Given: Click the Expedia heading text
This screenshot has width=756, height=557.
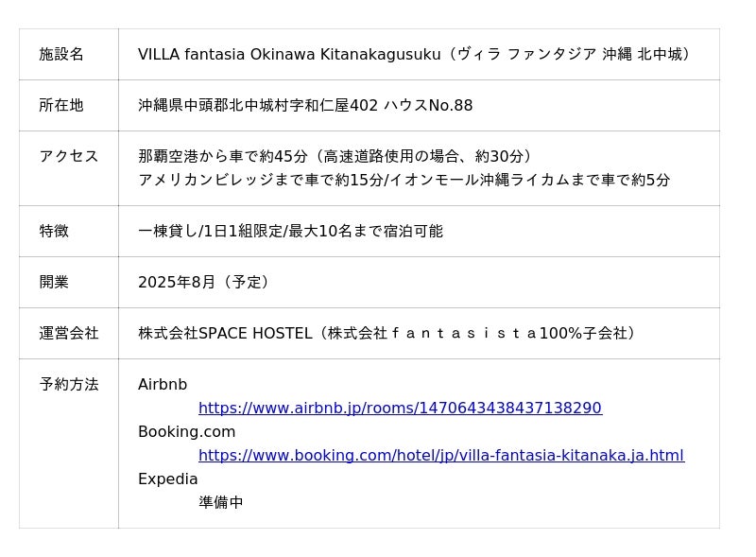Looking at the screenshot, I should point(168,479).
